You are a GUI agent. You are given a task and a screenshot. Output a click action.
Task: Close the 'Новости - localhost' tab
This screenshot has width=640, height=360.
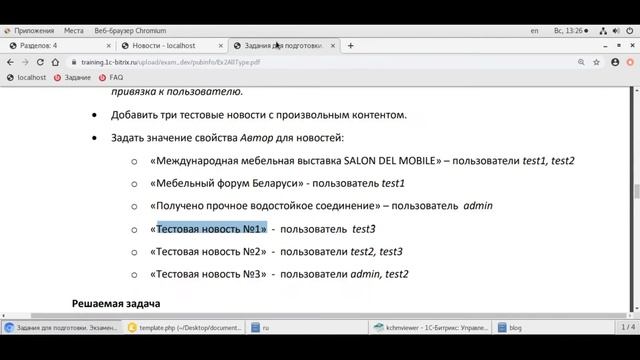[x=221, y=46]
